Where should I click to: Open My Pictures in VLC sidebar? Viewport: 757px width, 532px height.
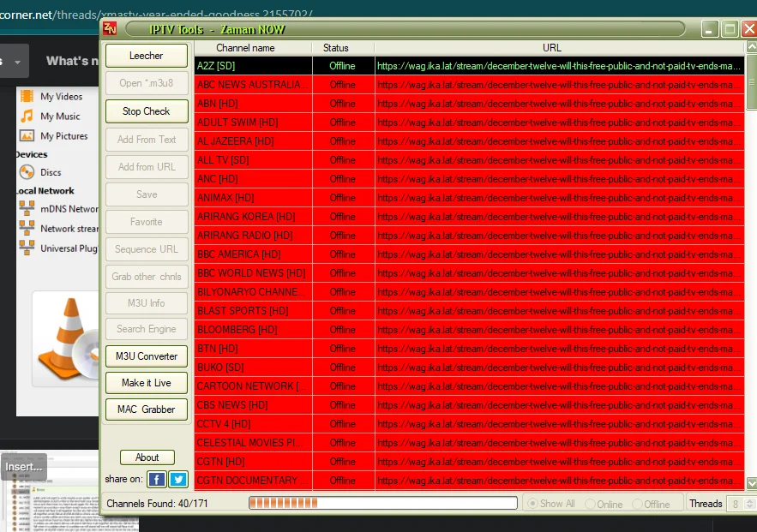click(x=54, y=136)
